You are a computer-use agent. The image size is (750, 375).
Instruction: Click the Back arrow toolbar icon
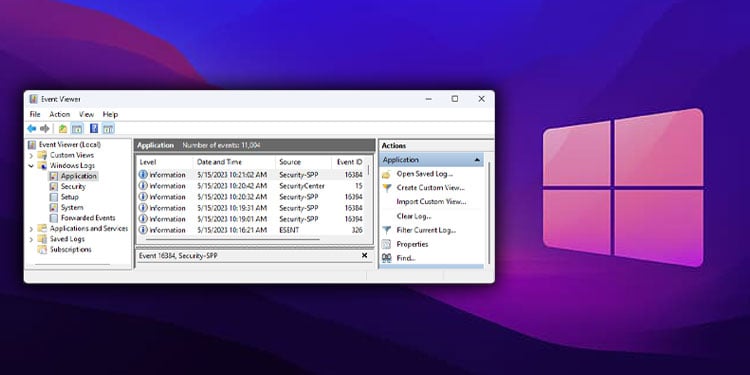point(32,129)
